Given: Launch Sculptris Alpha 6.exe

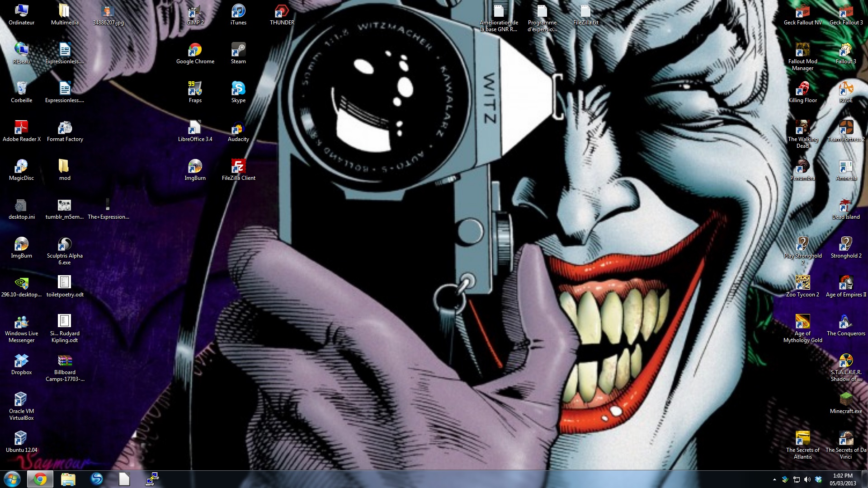Looking at the screenshot, I should click(65, 251).
